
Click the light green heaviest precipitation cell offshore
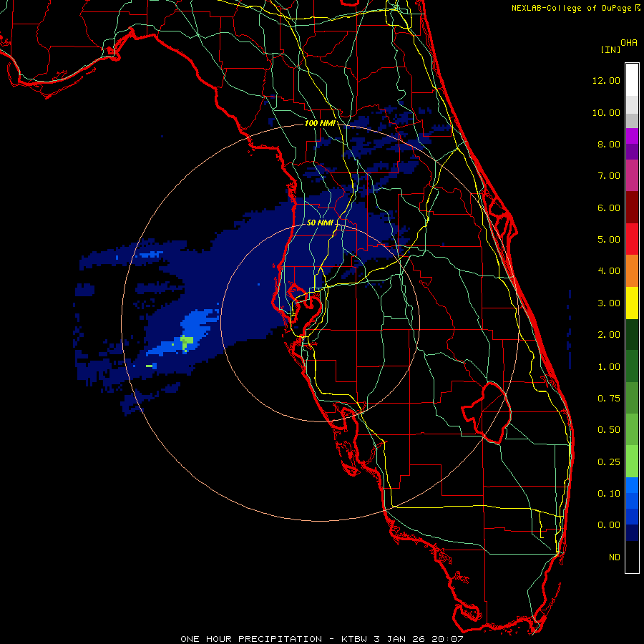(187, 341)
